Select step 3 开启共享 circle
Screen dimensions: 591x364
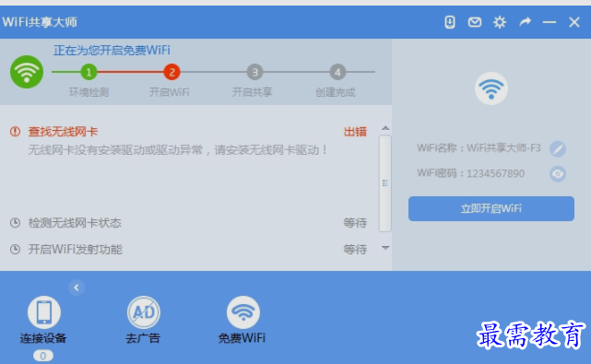click(254, 72)
